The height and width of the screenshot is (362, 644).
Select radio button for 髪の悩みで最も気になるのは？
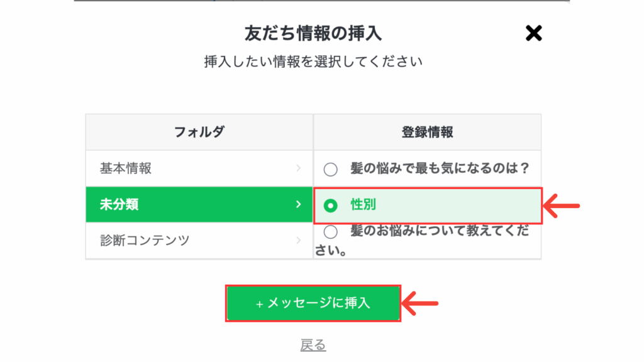pos(330,169)
